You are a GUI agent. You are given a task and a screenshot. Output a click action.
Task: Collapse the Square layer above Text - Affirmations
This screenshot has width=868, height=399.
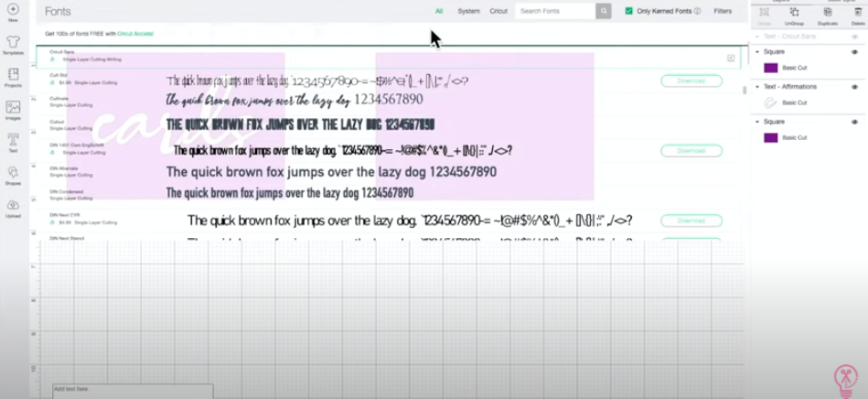click(x=757, y=52)
